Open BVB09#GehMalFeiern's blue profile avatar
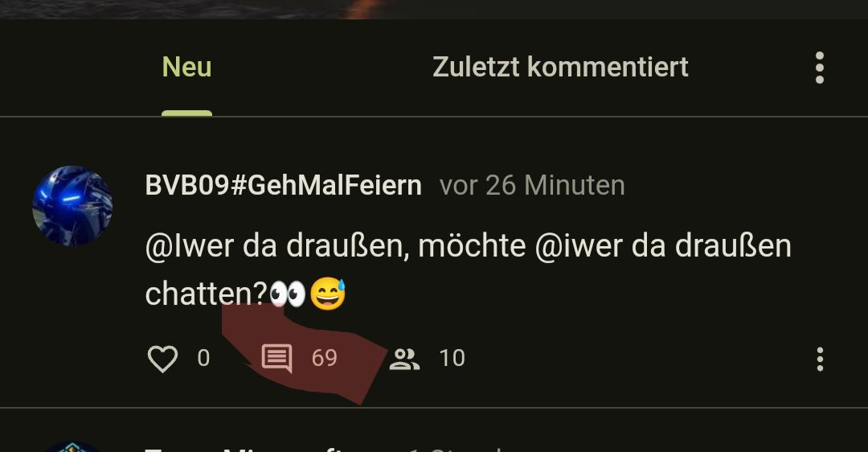The height and width of the screenshot is (452, 868). (72, 206)
